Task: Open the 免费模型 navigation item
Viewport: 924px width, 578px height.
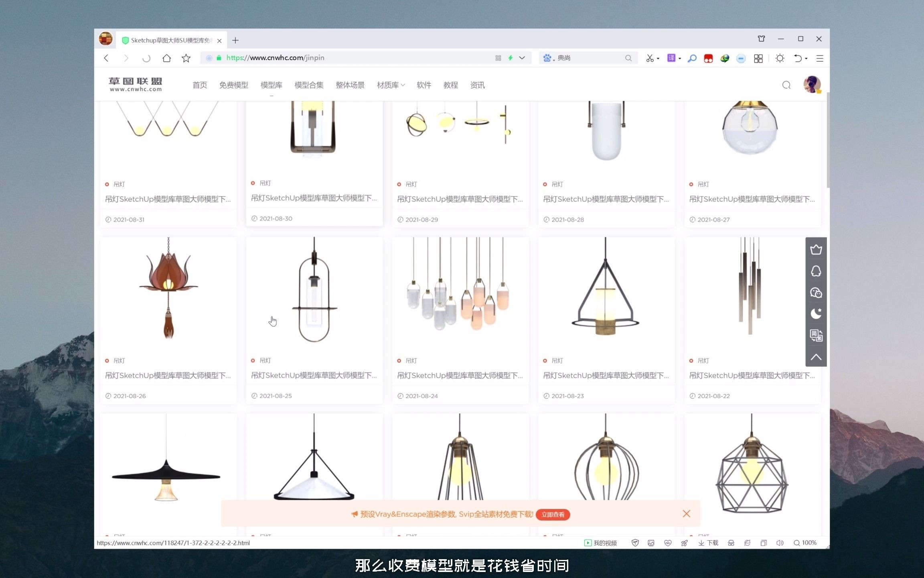Action: (234, 85)
